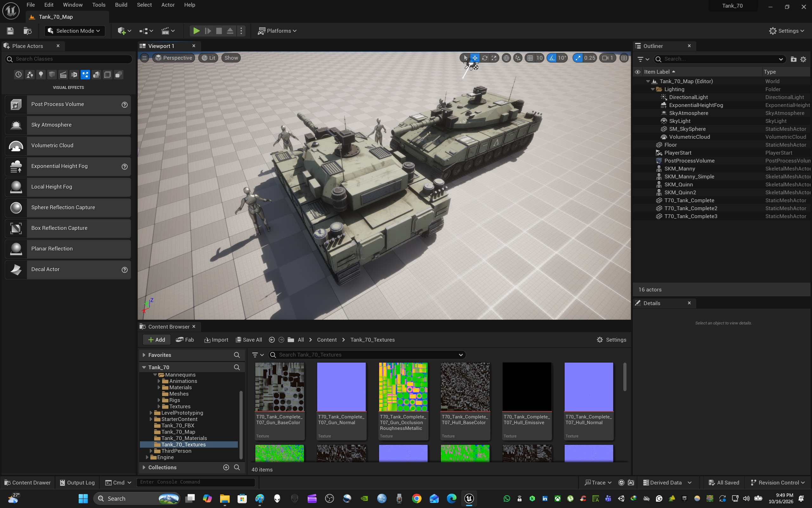Click the Collections add plus icon
Screen dimensions: 812x508
(226, 467)
